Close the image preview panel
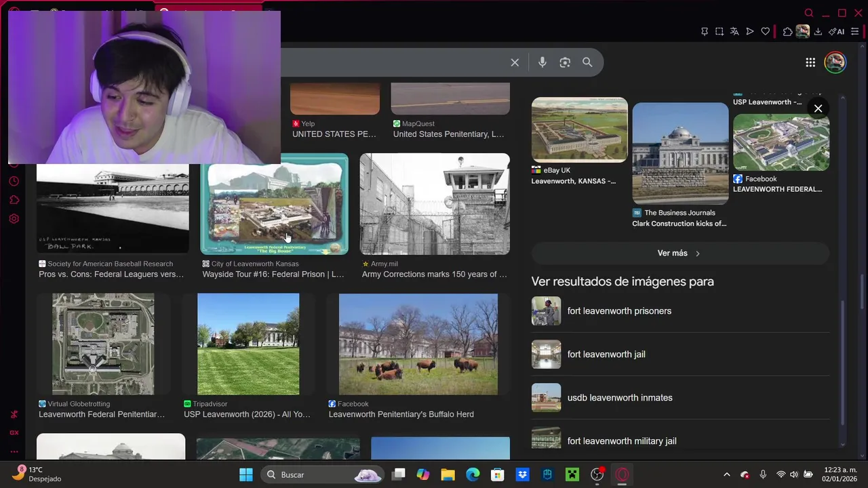 click(818, 108)
